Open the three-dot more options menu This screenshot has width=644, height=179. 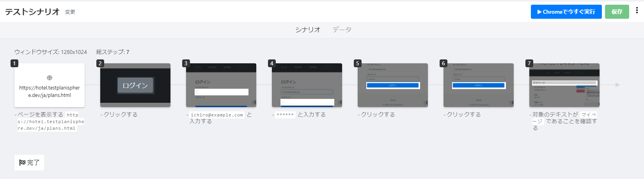(637, 11)
